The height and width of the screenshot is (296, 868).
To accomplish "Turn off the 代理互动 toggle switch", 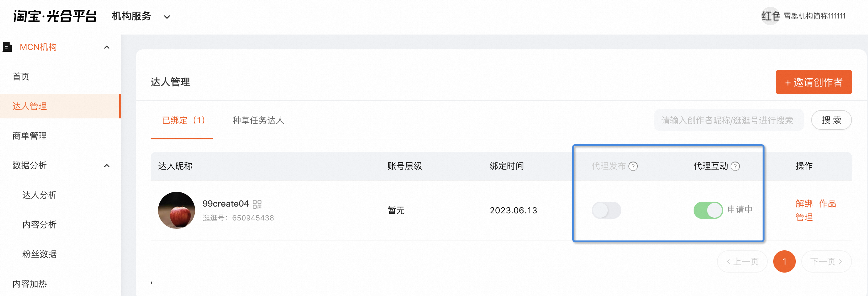I will pos(708,210).
